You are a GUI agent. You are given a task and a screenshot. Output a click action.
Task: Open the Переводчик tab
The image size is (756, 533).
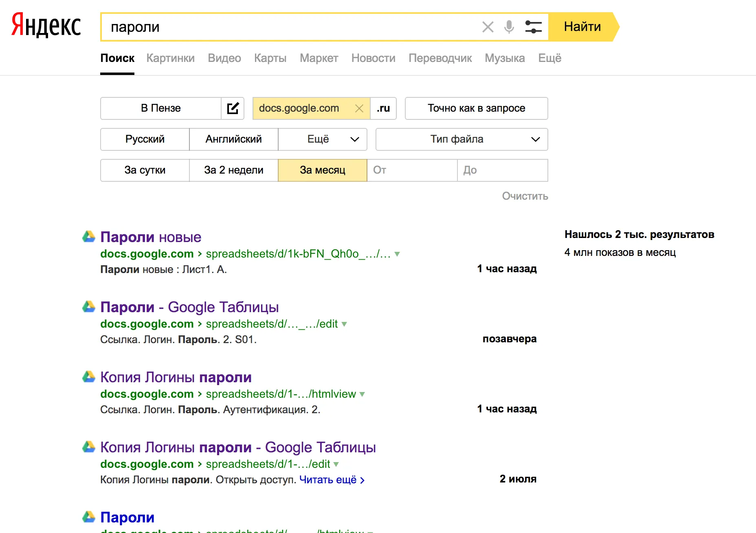440,58
